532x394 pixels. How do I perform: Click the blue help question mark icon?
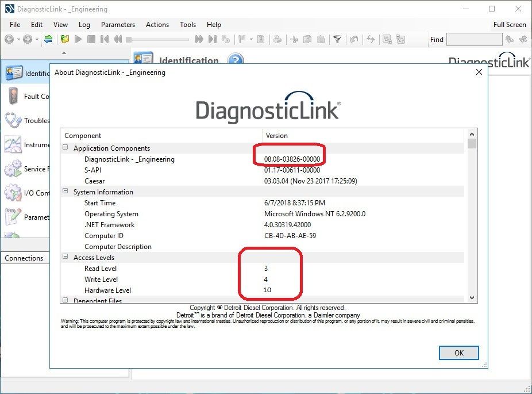[x=236, y=60]
